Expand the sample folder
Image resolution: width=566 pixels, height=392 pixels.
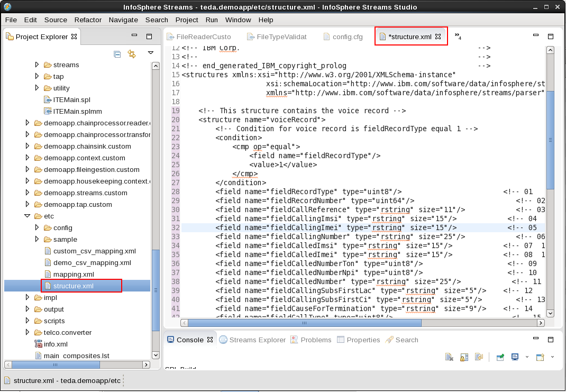point(37,239)
